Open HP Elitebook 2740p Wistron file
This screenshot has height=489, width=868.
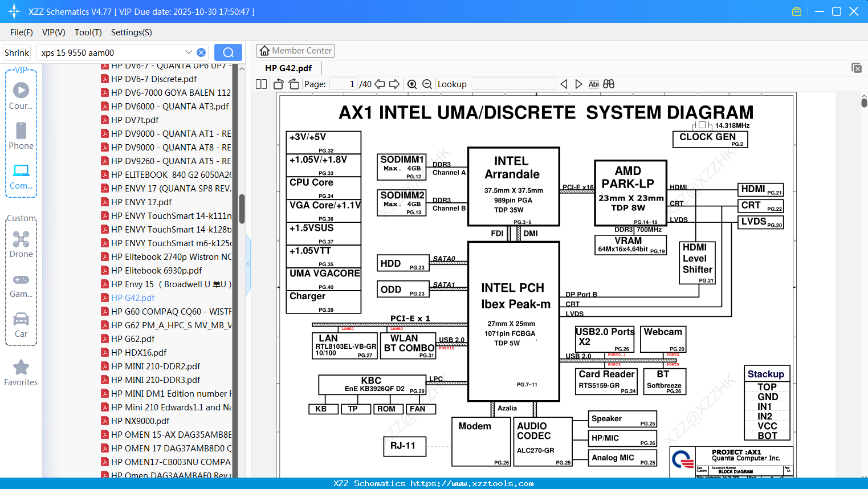click(x=166, y=257)
